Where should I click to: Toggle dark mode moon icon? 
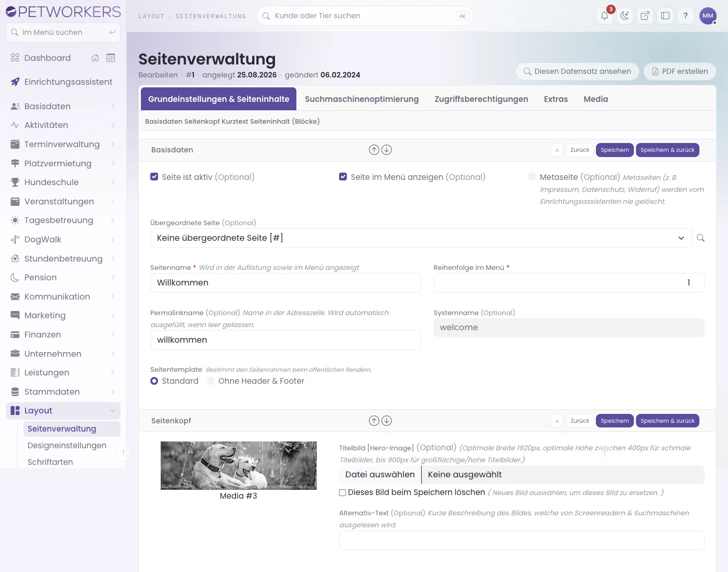pos(625,16)
